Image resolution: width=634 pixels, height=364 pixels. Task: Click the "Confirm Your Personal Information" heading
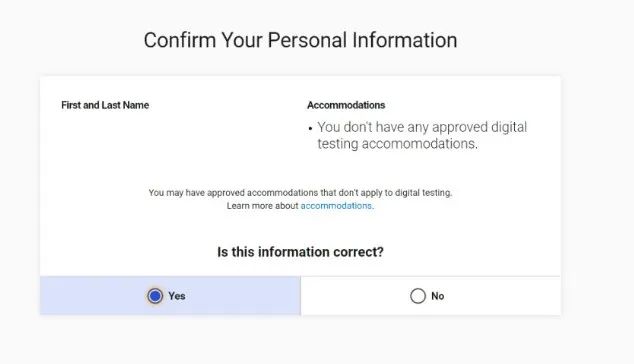tap(300, 40)
